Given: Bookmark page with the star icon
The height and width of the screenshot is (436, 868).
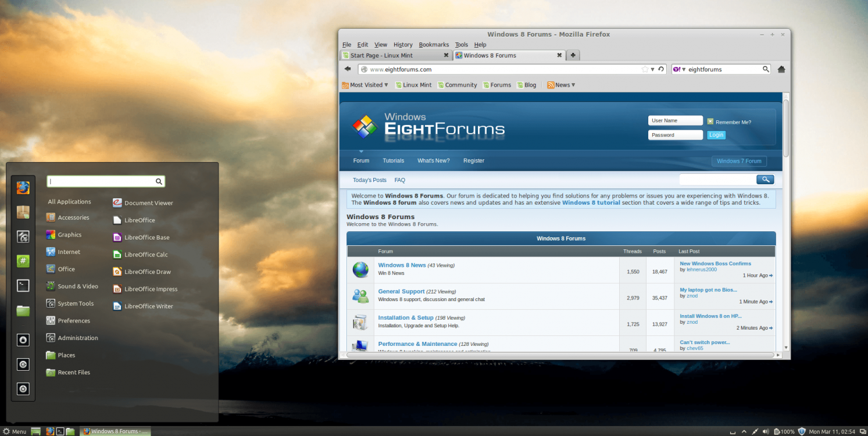Looking at the screenshot, I should pyautogui.click(x=644, y=69).
